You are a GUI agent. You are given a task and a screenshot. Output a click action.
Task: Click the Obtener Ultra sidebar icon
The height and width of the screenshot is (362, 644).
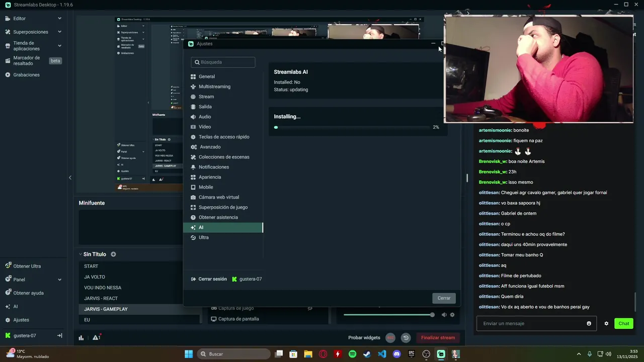point(8,266)
